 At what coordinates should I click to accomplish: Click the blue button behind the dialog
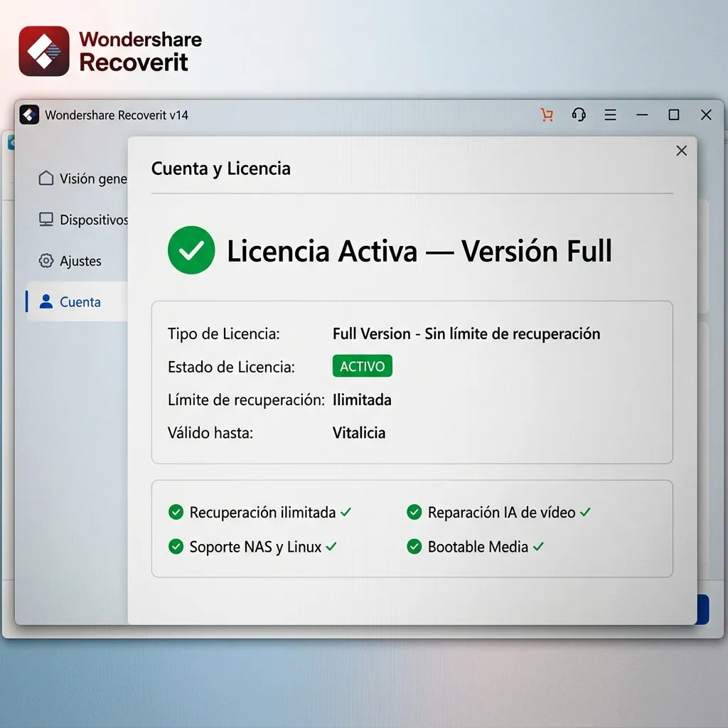click(703, 609)
